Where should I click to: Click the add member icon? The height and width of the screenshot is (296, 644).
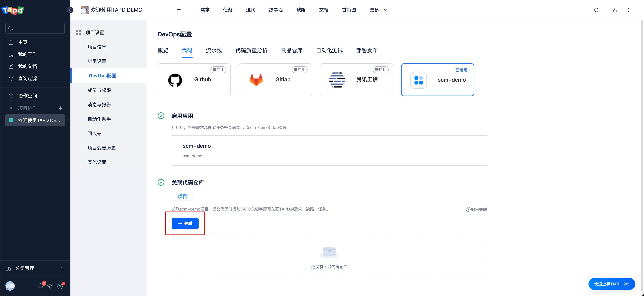pos(615,10)
